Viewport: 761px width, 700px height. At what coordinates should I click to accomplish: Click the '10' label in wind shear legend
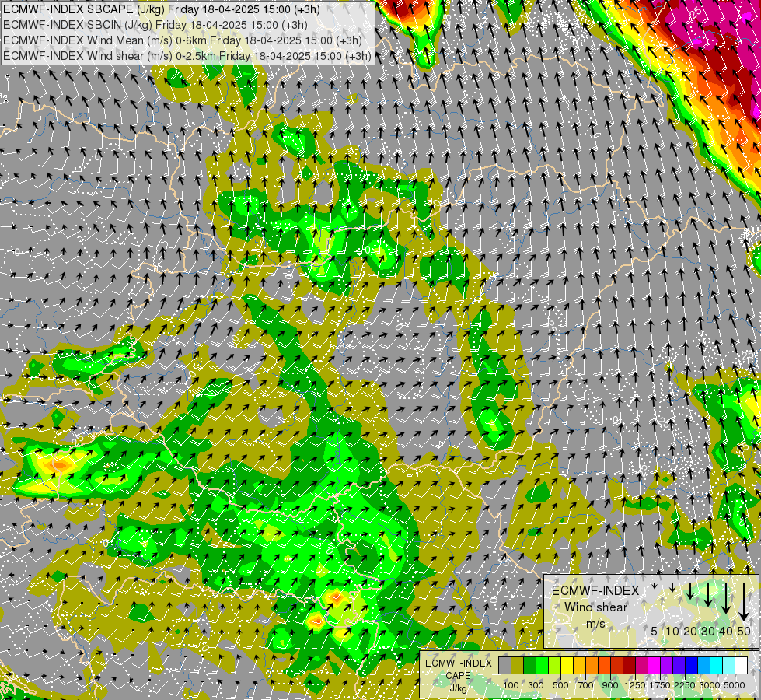[x=672, y=631]
